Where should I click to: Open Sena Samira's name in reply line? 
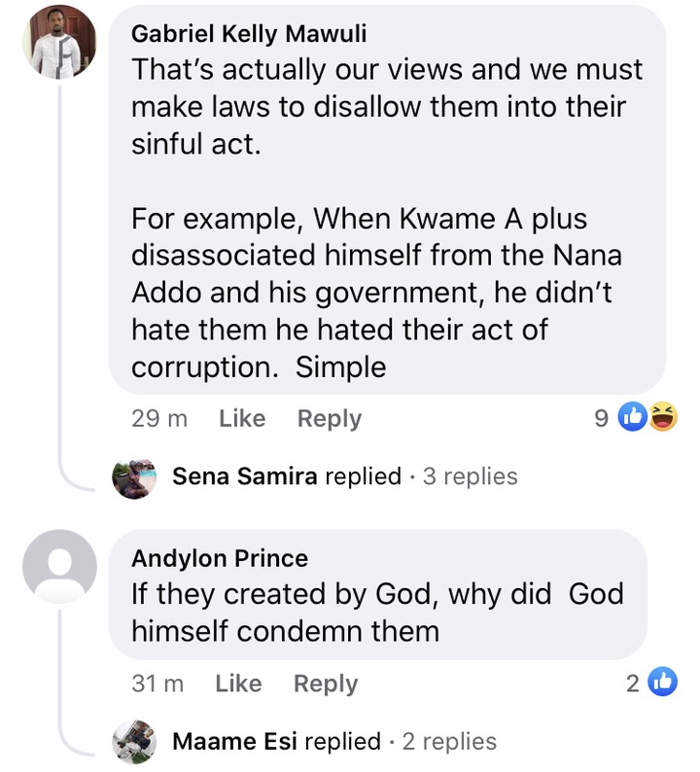coord(244,476)
